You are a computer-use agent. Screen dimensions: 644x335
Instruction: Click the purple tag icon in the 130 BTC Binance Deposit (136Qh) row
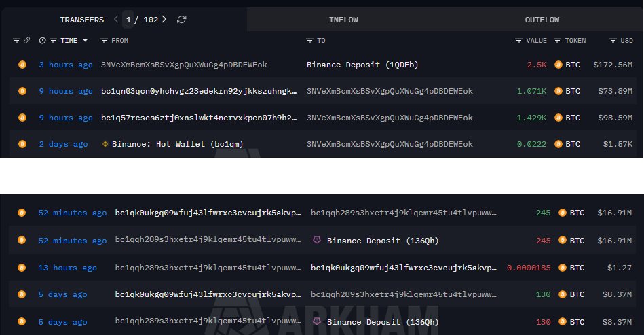pyautogui.click(x=317, y=321)
